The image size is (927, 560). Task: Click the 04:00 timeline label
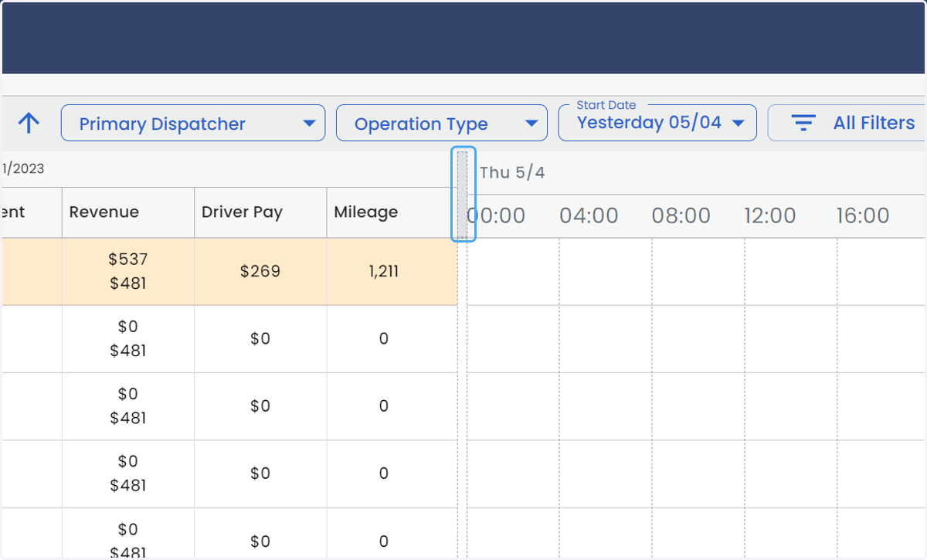point(589,216)
